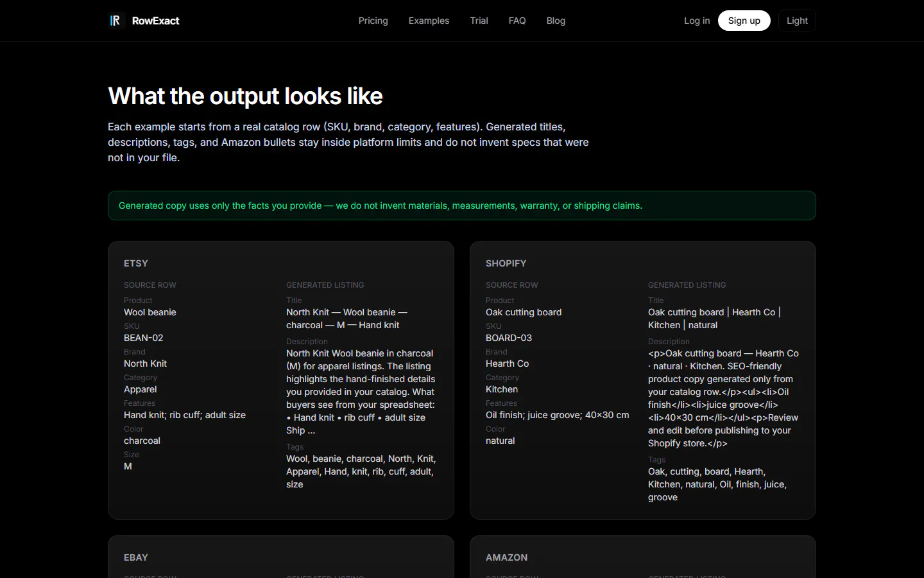Image resolution: width=924 pixels, height=578 pixels.
Task: Click the Shopify source color value 'natural'
Action: tap(501, 441)
